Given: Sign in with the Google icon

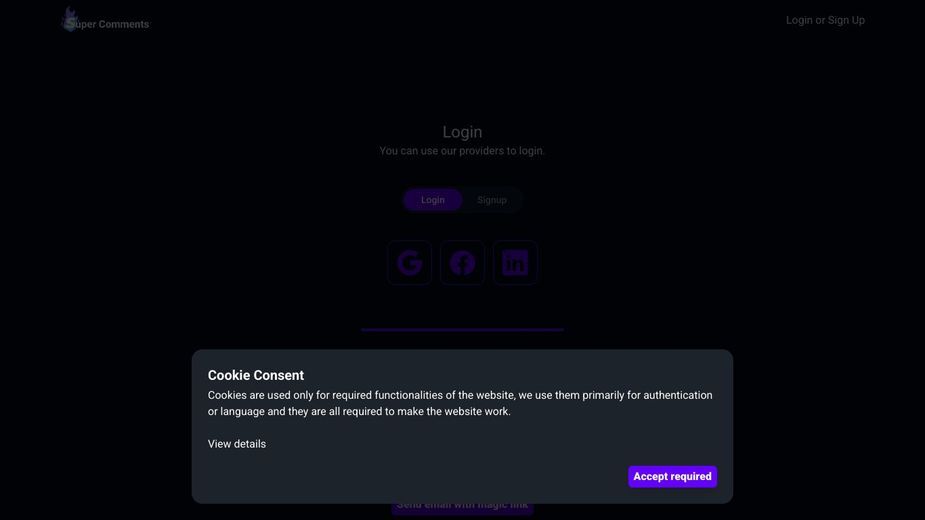Looking at the screenshot, I should tap(409, 263).
